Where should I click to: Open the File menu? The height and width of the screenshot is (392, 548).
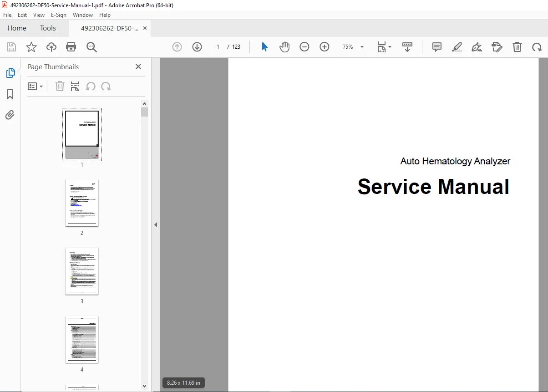(7, 15)
